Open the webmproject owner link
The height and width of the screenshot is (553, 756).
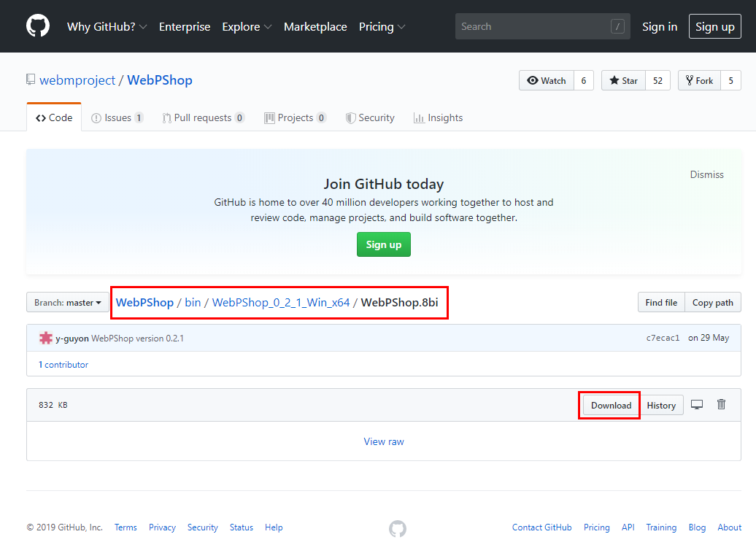(77, 80)
